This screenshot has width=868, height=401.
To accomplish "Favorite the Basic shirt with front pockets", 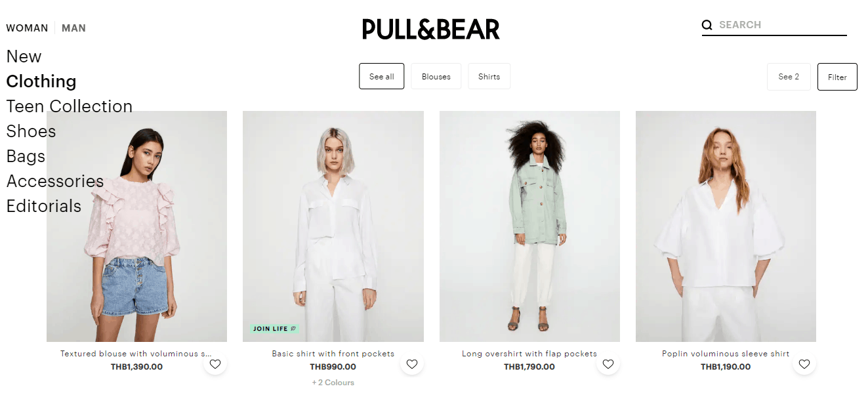I will 412,364.
